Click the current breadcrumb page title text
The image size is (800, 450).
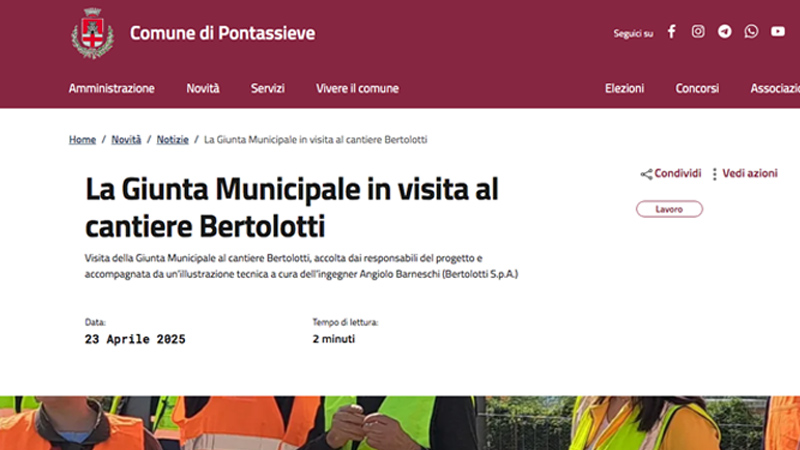click(315, 140)
